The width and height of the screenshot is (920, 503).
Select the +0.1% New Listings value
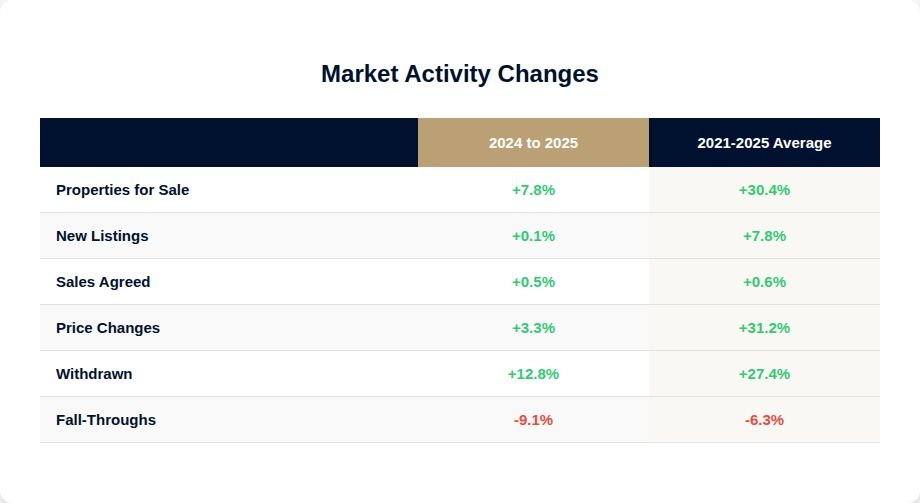tap(533, 236)
